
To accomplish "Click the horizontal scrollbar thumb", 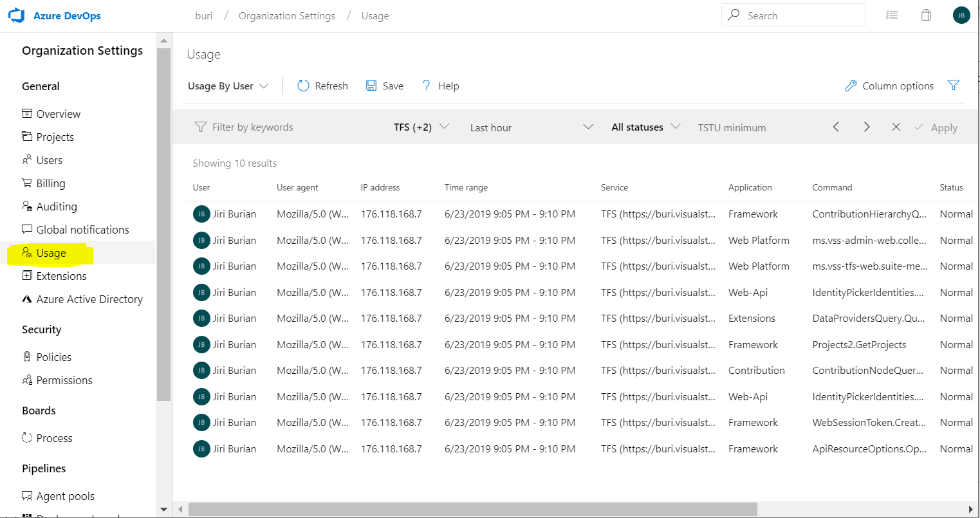I will [x=473, y=509].
